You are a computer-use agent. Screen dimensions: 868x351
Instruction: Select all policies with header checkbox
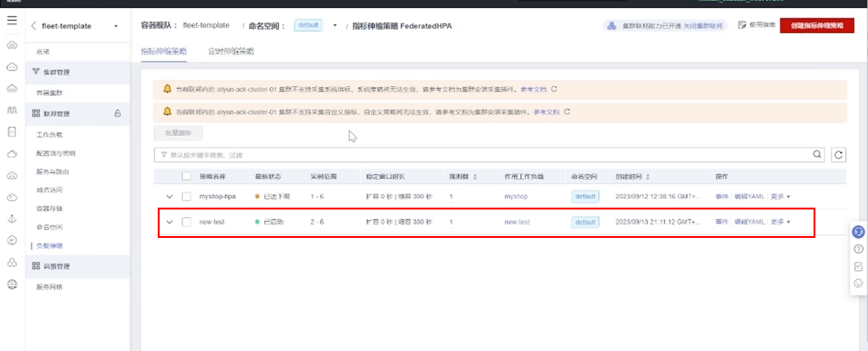click(x=186, y=177)
